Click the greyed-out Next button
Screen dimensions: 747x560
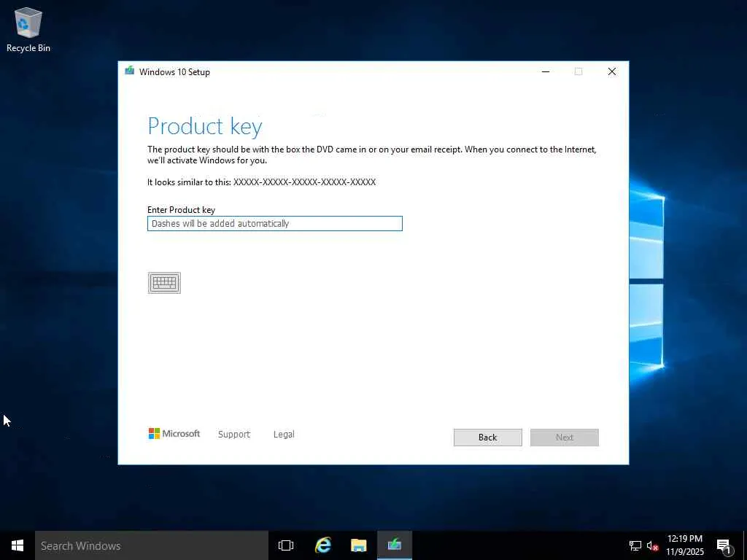pyautogui.click(x=565, y=437)
